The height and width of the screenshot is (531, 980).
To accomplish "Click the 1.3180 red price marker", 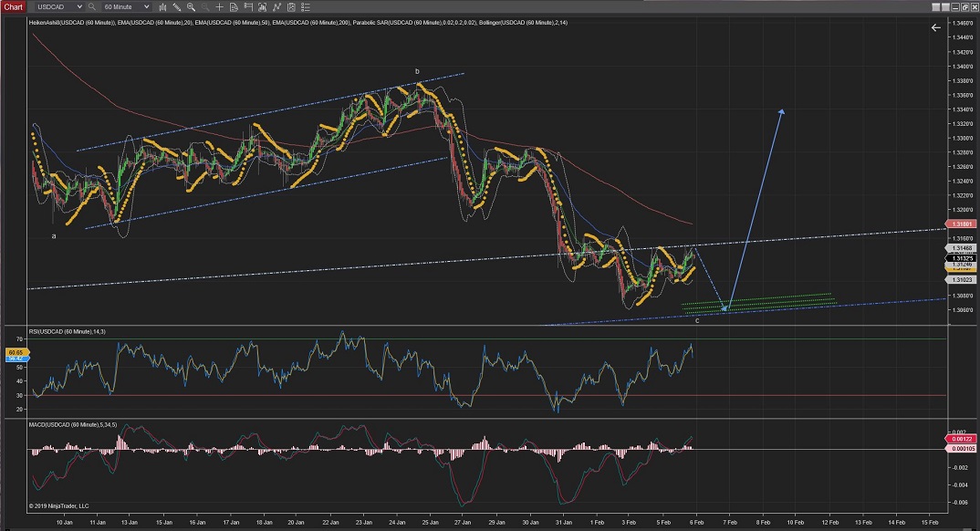I will pyautogui.click(x=959, y=224).
